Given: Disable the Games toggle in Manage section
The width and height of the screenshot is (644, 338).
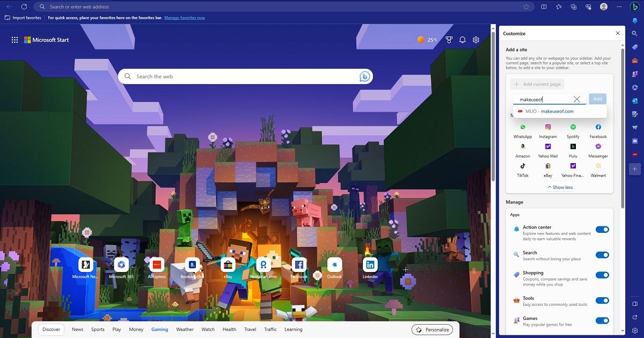Looking at the screenshot, I should pos(603,320).
